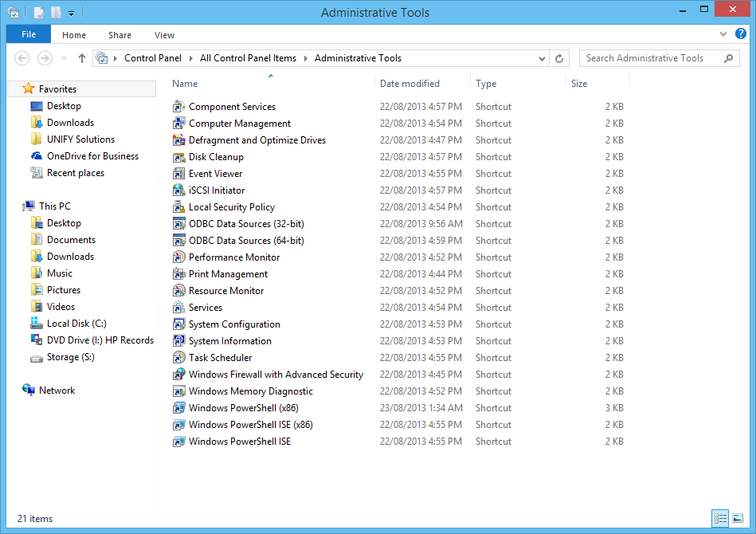Select the Windows Memory Diagnostic icon
This screenshot has width=756, height=534.
click(x=179, y=391)
